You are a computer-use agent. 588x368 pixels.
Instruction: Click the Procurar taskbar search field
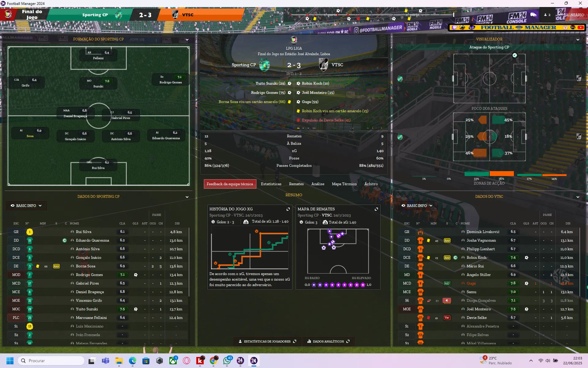tap(51, 361)
